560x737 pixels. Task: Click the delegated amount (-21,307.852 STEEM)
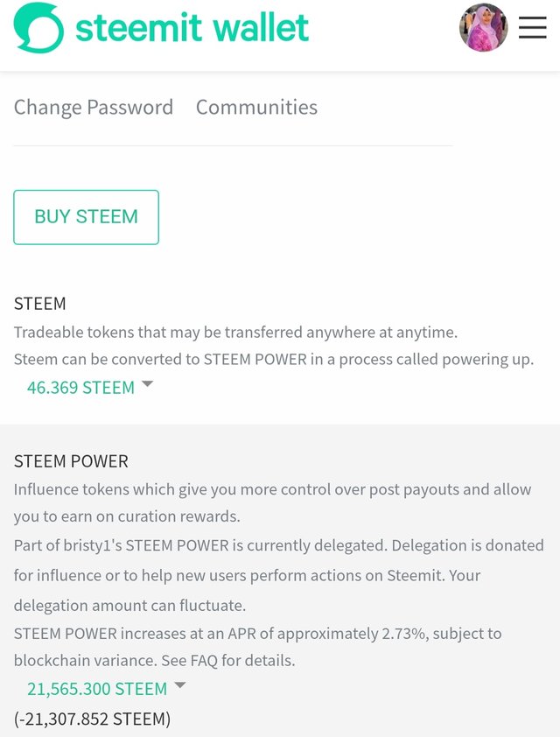point(92,719)
